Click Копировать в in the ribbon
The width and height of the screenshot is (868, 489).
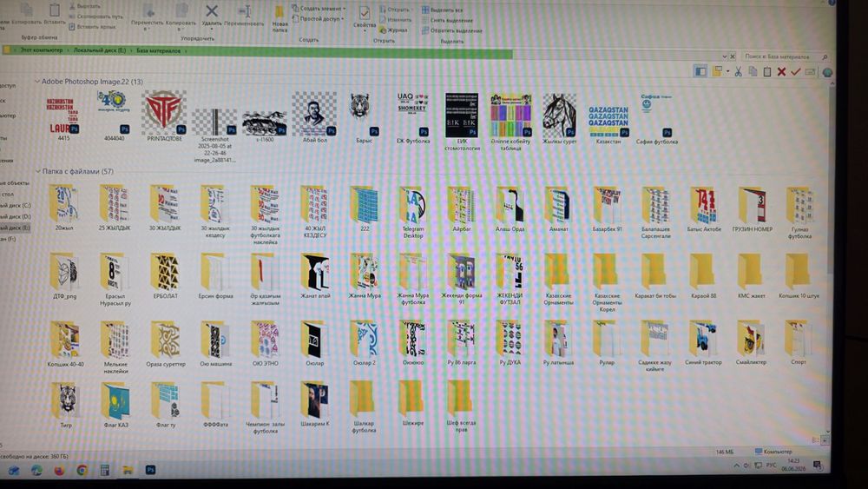point(181,17)
